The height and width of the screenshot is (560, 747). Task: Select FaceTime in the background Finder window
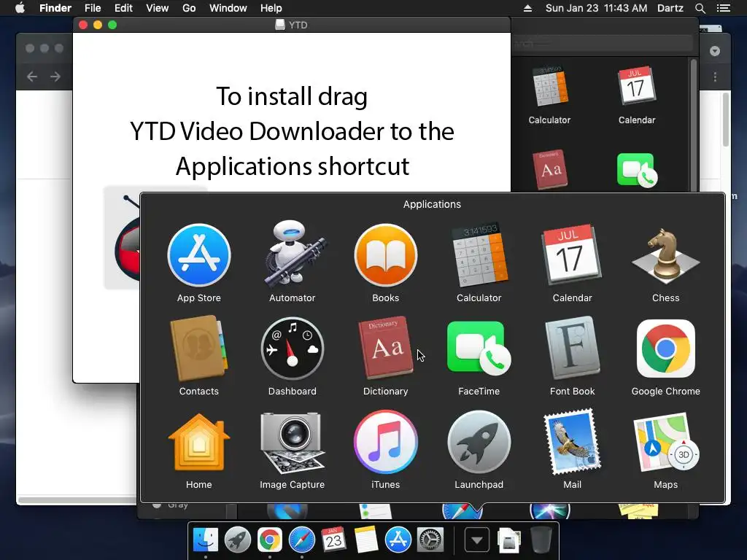click(x=637, y=169)
